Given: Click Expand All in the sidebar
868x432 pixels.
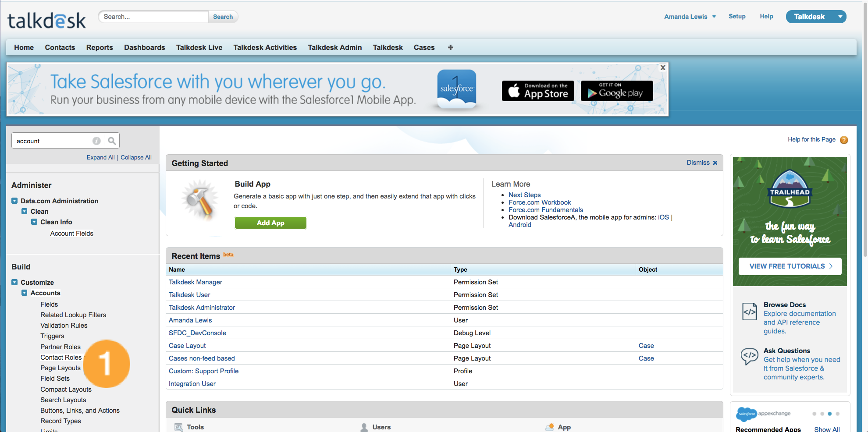Looking at the screenshot, I should (x=100, y=157).
